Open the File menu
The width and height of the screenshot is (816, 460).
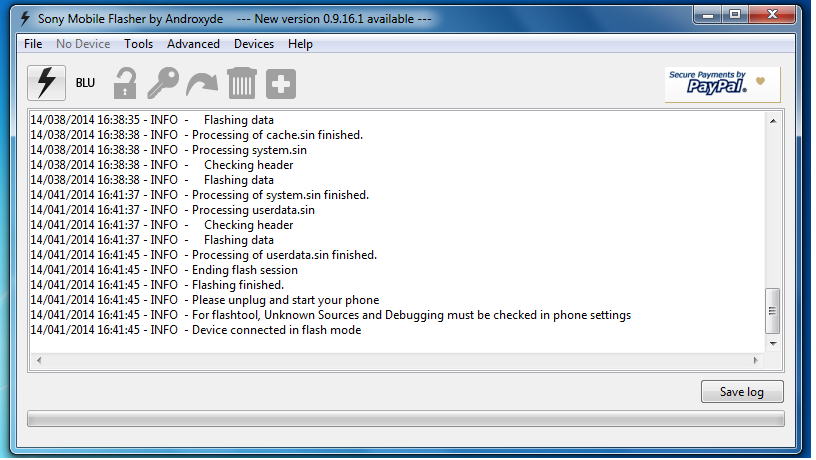coord(33,44)
